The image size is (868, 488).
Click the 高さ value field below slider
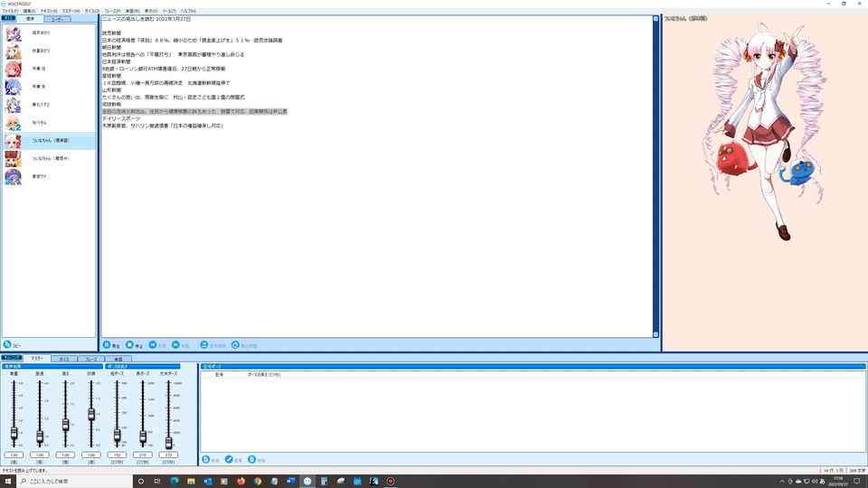pyautogui.click(x=65, y=455)
